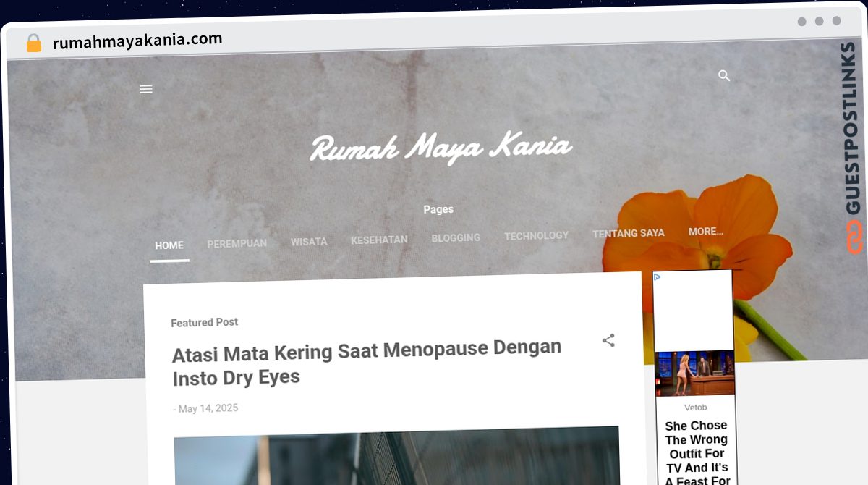Navigate to the TECHNOLOGY page
Image resolution: width=868 pixels, height=485 pixels.
point(536,235)
